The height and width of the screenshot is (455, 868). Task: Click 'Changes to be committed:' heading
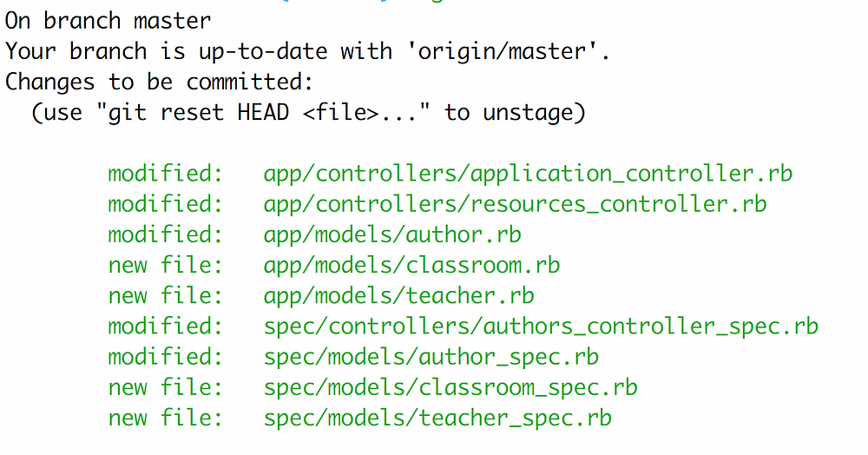point(160,82)
